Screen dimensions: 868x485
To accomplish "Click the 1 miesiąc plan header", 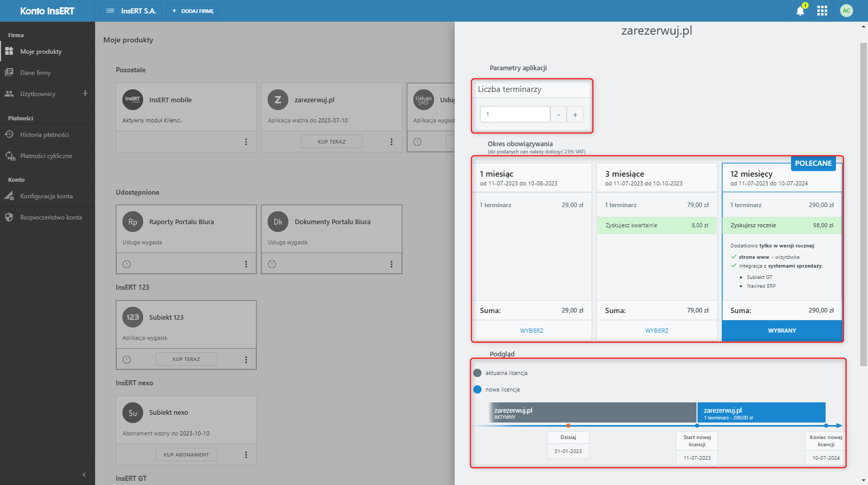I will click(x=532, y=178).
